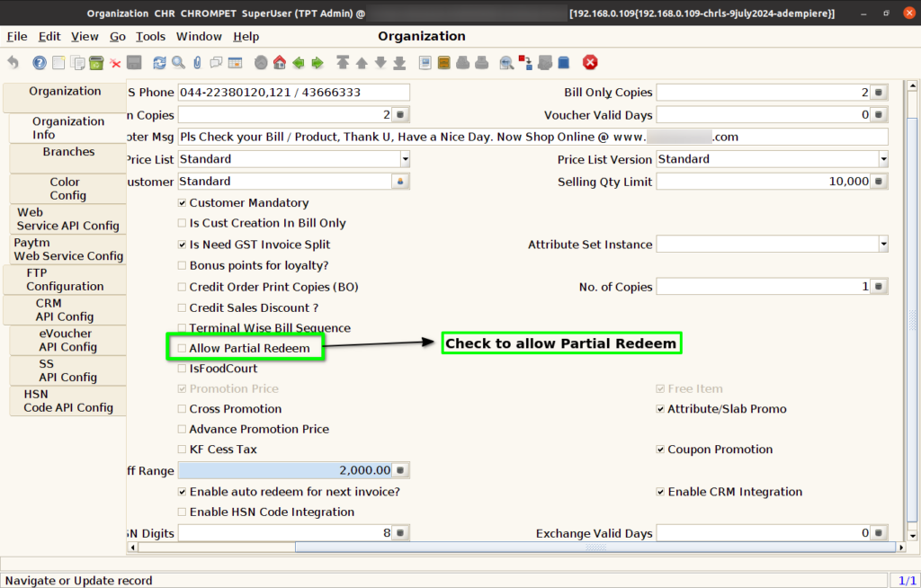The width and height of the screenshot is (921, 588).
Task: Open the Archived documents drawer icon
Action: click(444, 62)
